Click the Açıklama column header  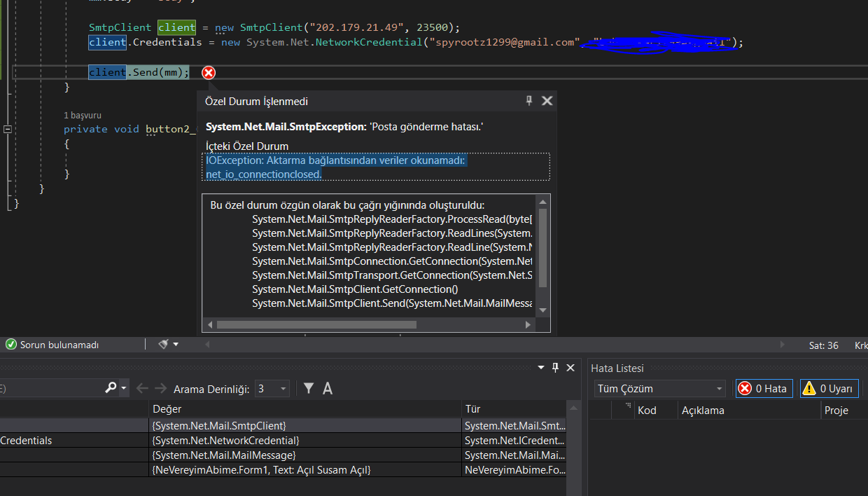749,411
